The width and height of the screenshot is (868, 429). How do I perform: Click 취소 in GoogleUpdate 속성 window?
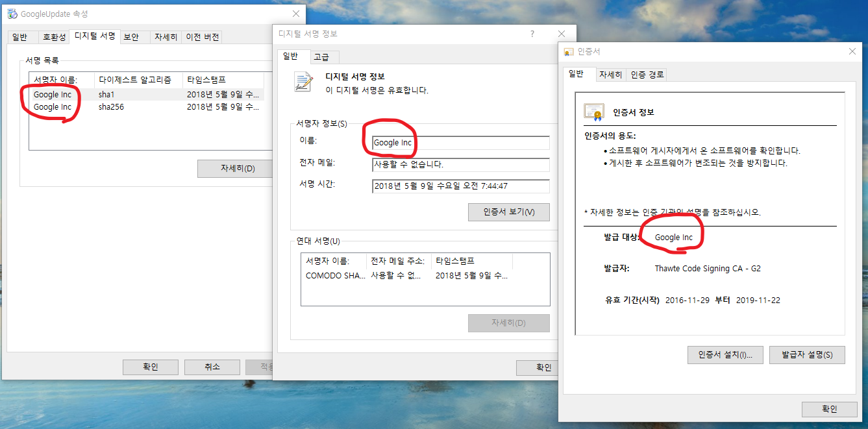(212, 367)
